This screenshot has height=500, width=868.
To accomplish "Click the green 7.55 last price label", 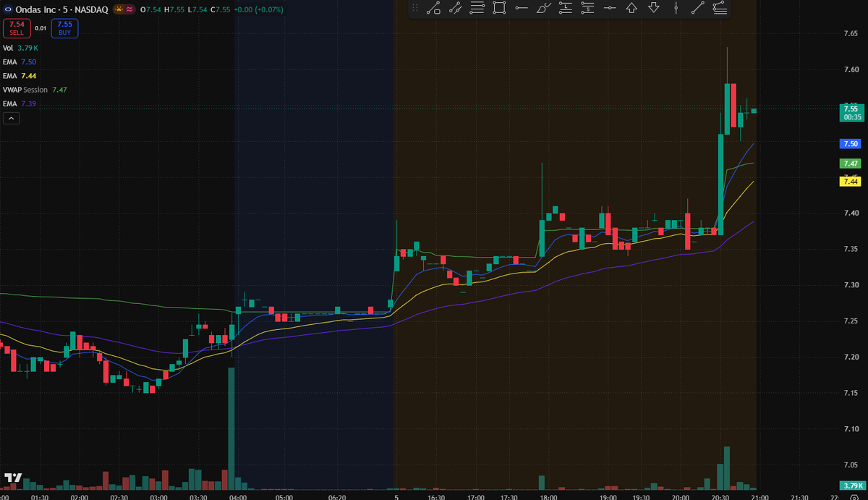I will tap(851, 112).
